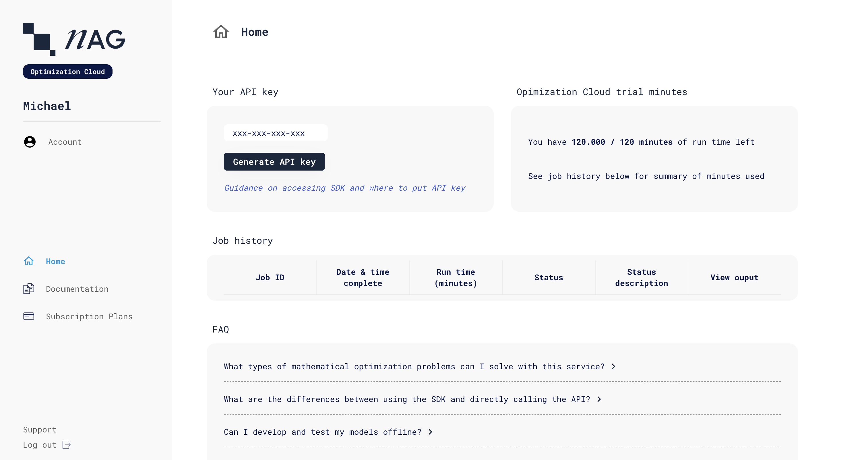Click the Support link
The image size is (868, 460).
pyautogui.click(x=39, y=430)
